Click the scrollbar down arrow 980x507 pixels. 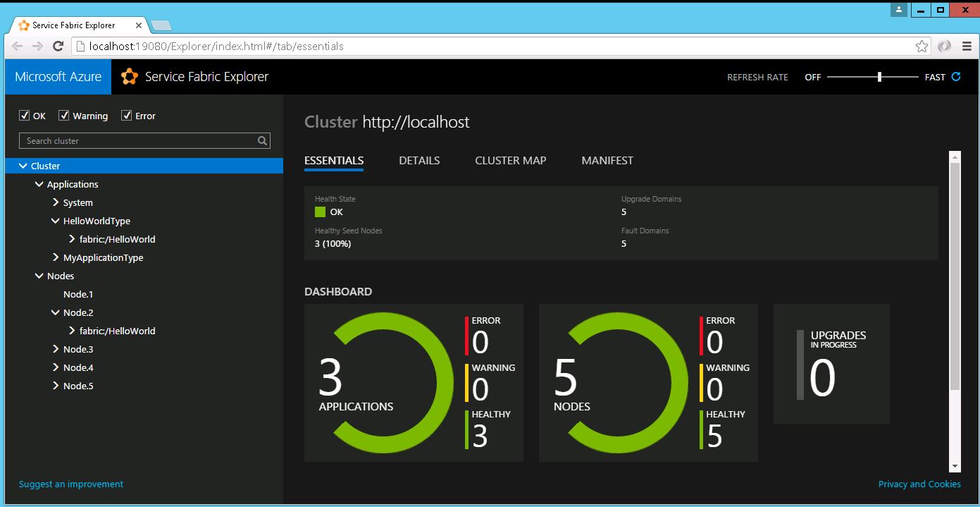(955, 466)
